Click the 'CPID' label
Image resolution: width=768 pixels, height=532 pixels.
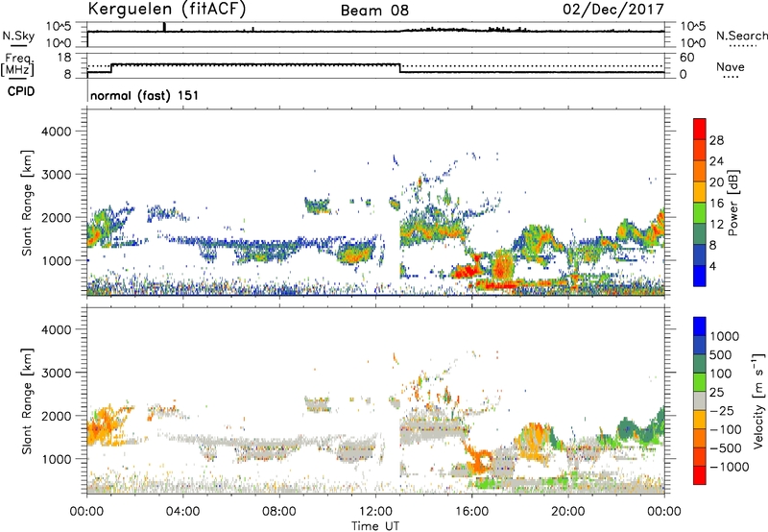click(x=21, y=91)
